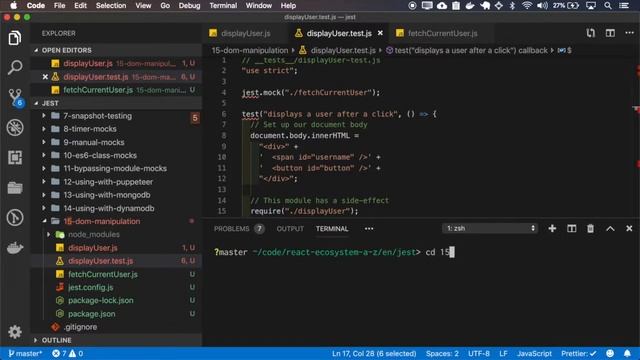The width and height of the screenshot is (640, 360).
Task: Go to line via Ln 17, Col 28
Action: (x=374, y=353)
